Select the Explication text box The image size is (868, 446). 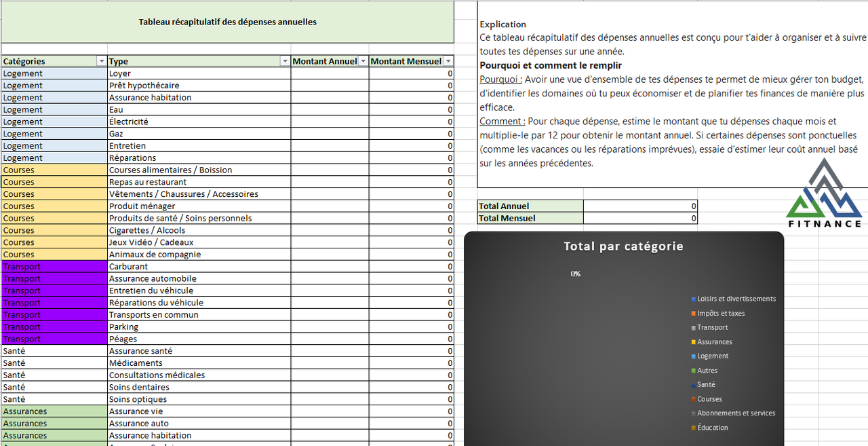click(x=673, y=94)
